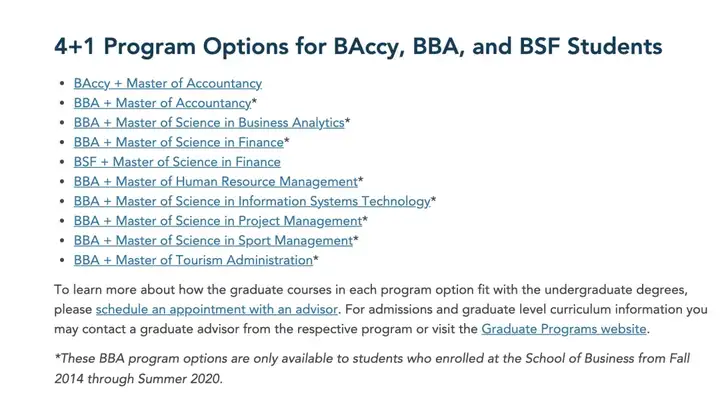Open BBA + Master of Human Resource Management link

pos(216,182)
